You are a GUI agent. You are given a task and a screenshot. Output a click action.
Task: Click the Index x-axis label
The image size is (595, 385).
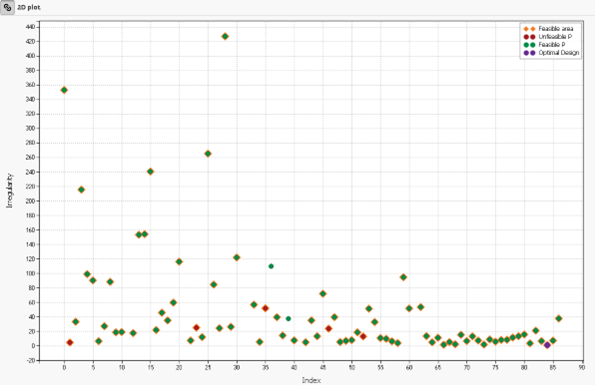(x=311, y=380)
